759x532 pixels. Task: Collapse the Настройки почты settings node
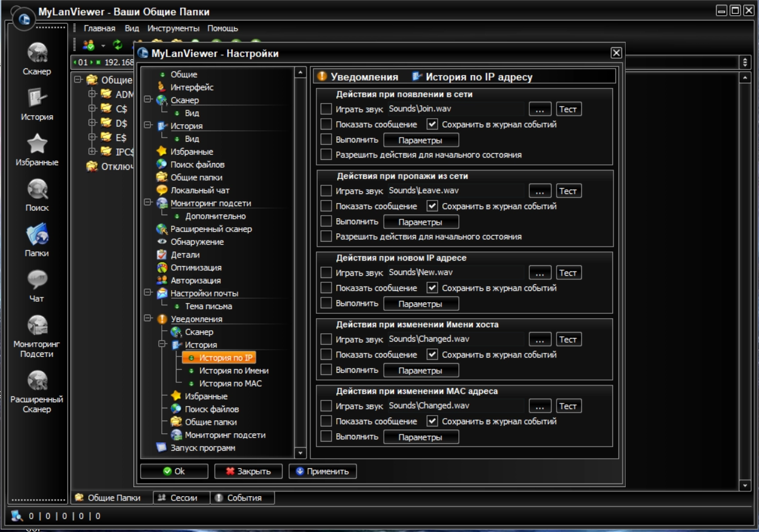point(148,293)
